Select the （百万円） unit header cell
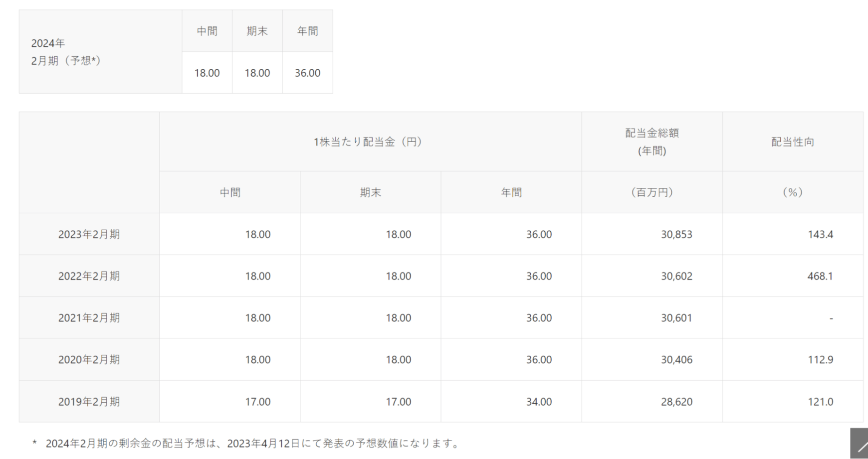 651,192
